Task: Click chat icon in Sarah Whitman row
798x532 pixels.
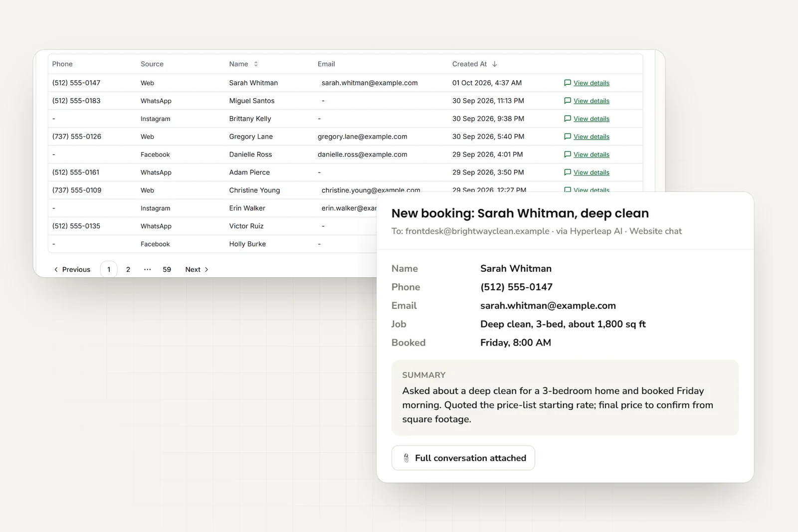Action: pos(567,83)
